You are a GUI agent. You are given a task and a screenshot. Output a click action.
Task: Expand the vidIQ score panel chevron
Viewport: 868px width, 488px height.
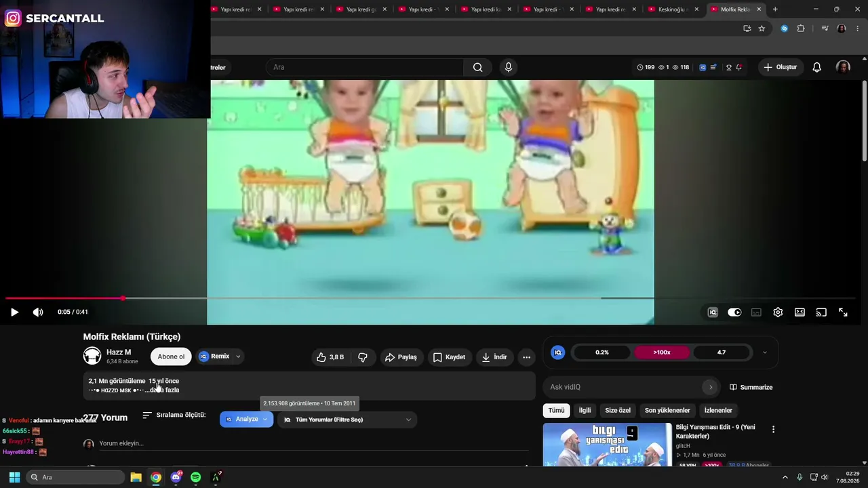pos(764,352)
